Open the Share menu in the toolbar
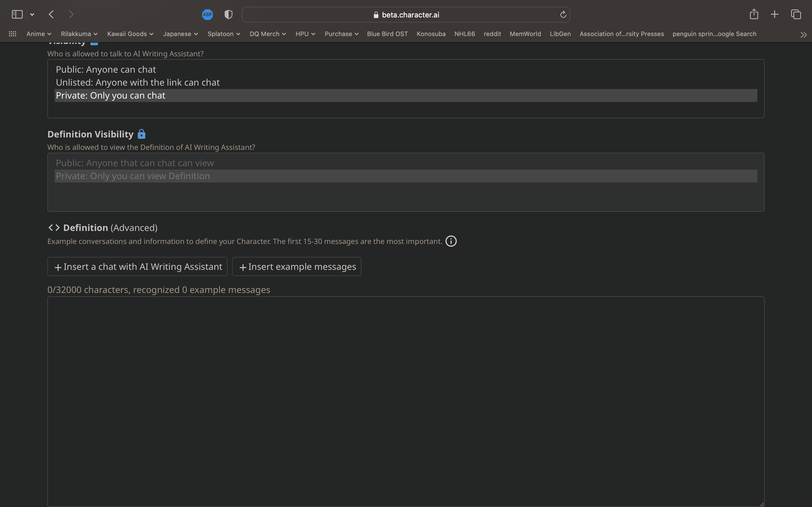The height and width of the screenshot is (507, 812). coord(753,14)
